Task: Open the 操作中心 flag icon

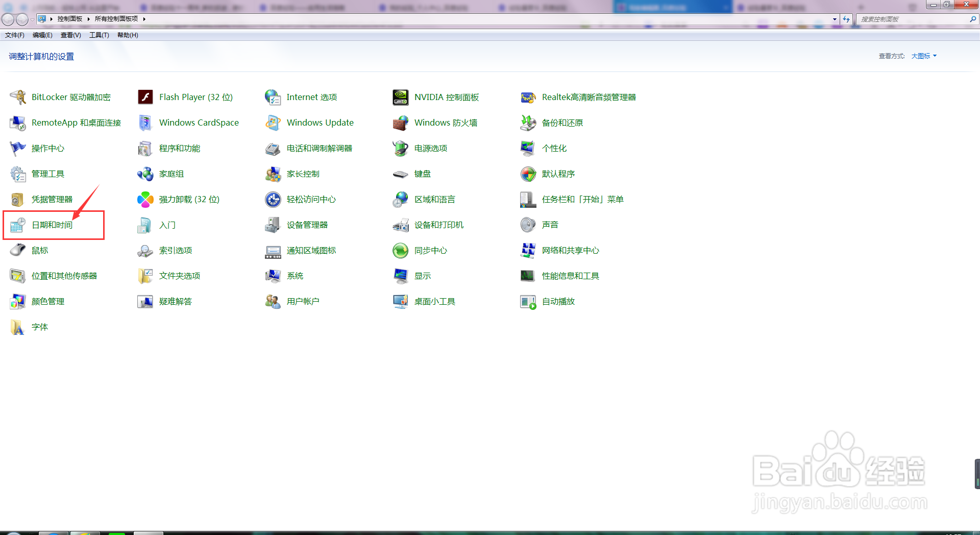Action: [18, 148]
